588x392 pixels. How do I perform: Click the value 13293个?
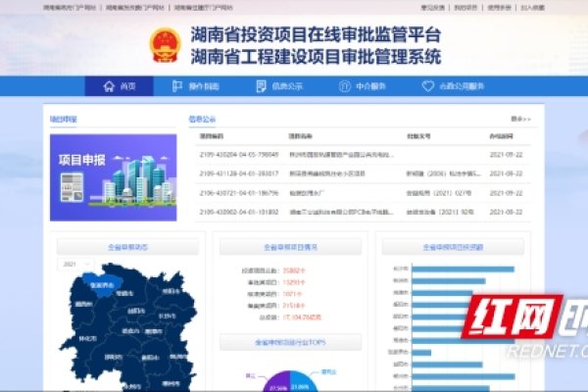[x=294, y=282]
